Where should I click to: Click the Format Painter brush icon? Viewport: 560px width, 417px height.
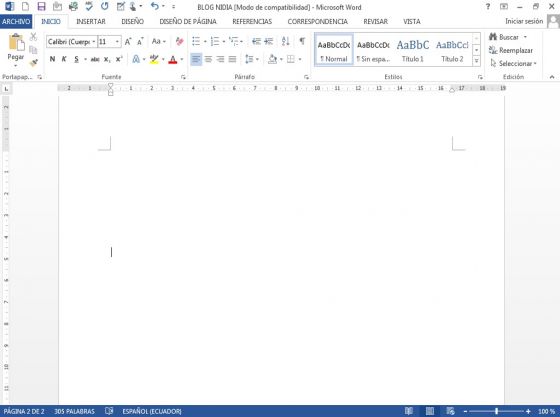(x=33, y=63)
